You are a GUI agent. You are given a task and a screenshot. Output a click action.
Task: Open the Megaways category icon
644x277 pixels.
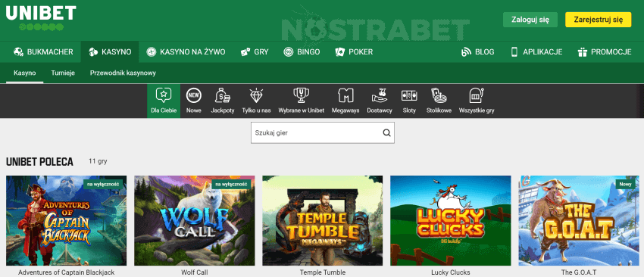pos(345,95)
